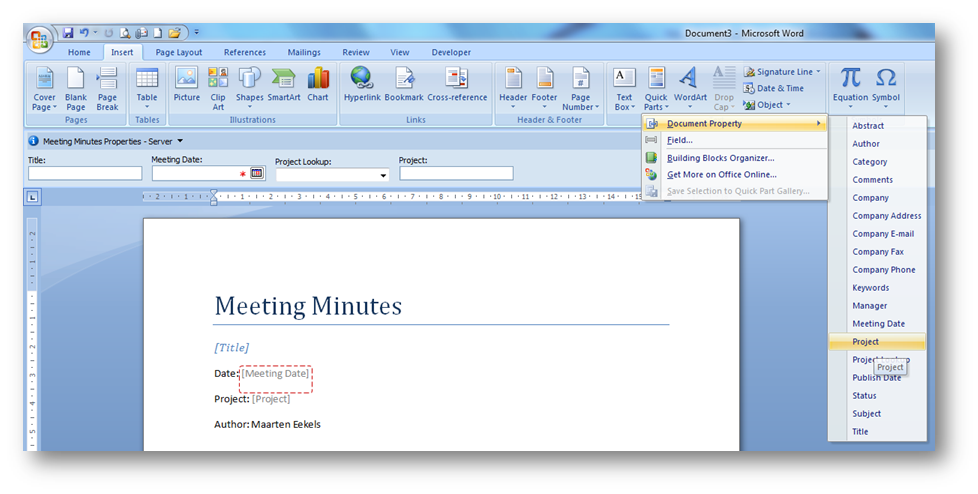Image resolution: width=978 pixels, height=494 pixels.
Task: Click the Quick Parts button
Action: tap(656, 89)
